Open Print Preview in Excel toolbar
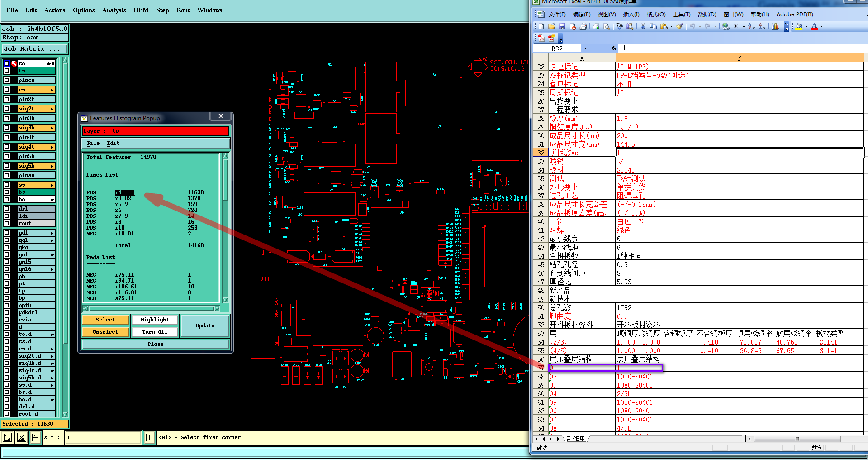 pos(607,26)
